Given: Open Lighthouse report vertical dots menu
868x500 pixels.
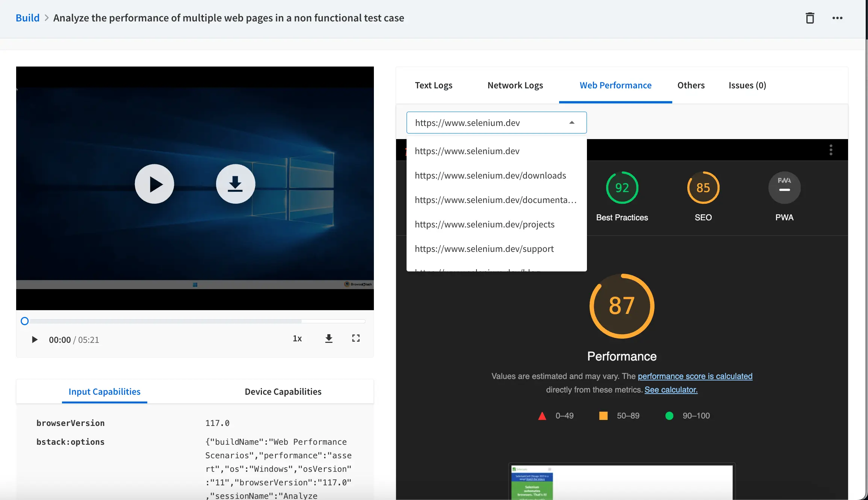Looking at the screenshot, I should point(831,150).
